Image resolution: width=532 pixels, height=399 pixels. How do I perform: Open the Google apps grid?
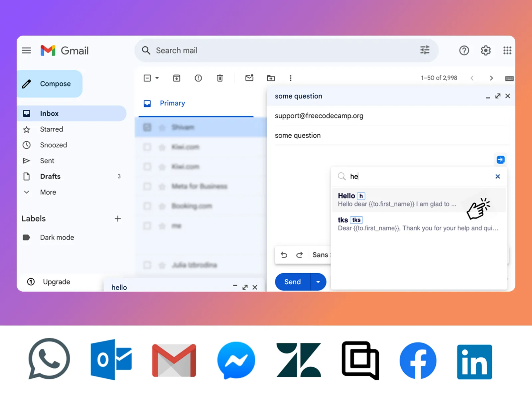507,51
